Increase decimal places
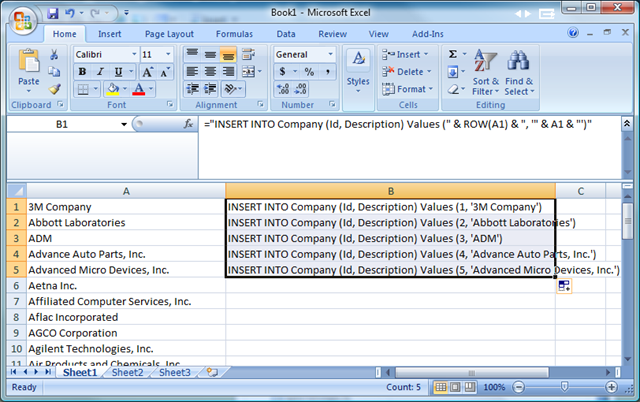Screen dimensions: 640x402 [x=283, y=89]
